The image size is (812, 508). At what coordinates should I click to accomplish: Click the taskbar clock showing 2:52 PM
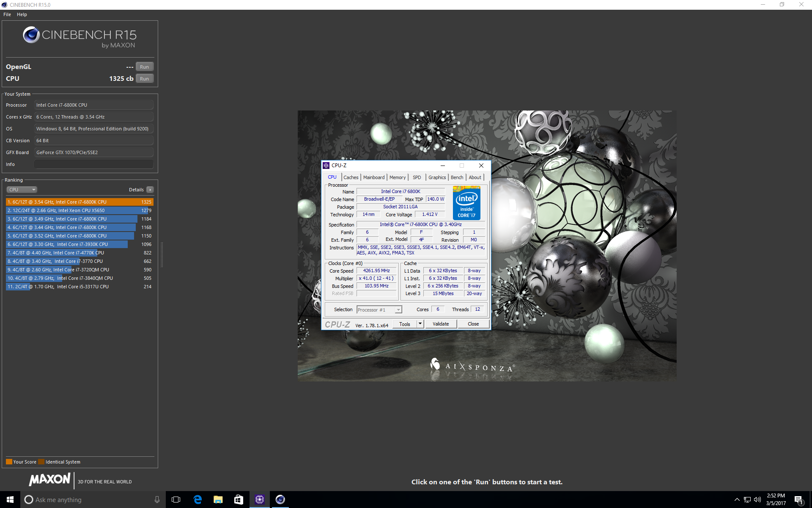pyautogui.click(x=776, y=500)
